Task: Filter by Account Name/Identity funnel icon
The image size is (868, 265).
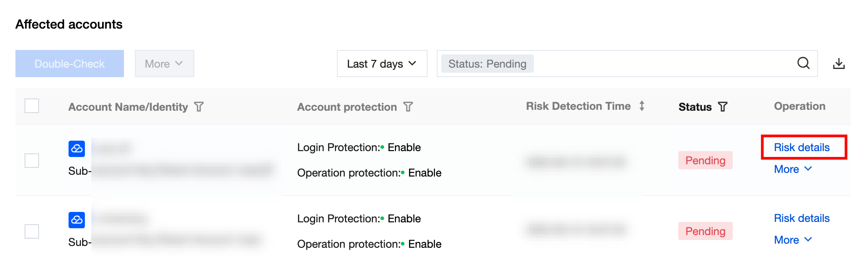Action: click(x=199, y=107)
